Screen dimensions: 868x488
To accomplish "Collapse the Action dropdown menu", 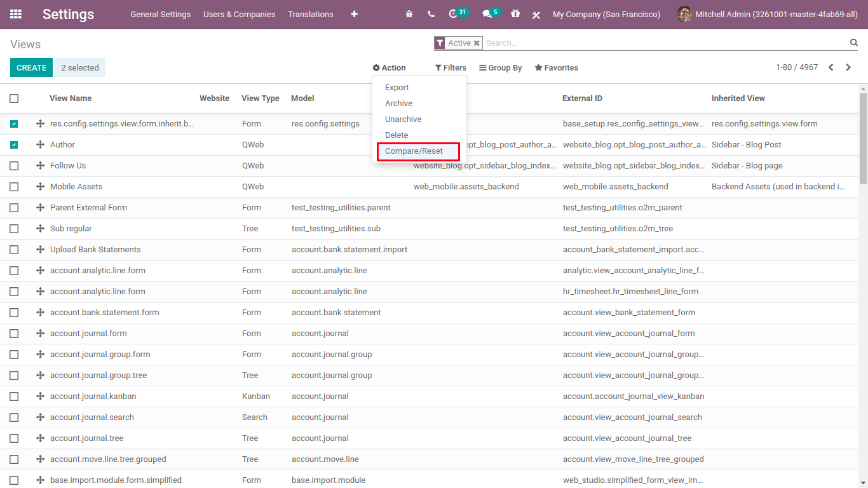I will (389, 68).
